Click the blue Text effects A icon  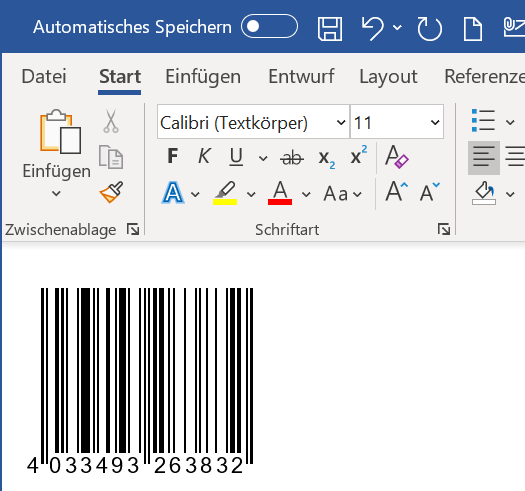tap(173, 193)
